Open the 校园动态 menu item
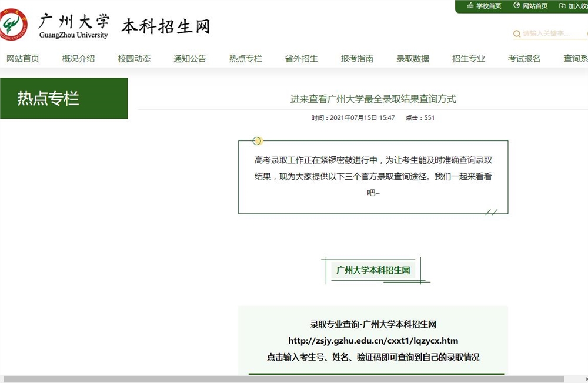 click(134, 59)
